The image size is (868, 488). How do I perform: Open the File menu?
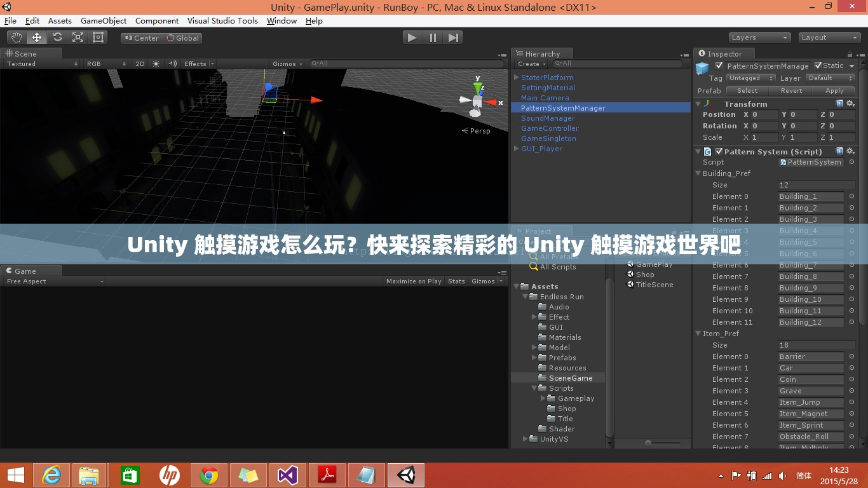click(x=10, y=20)
